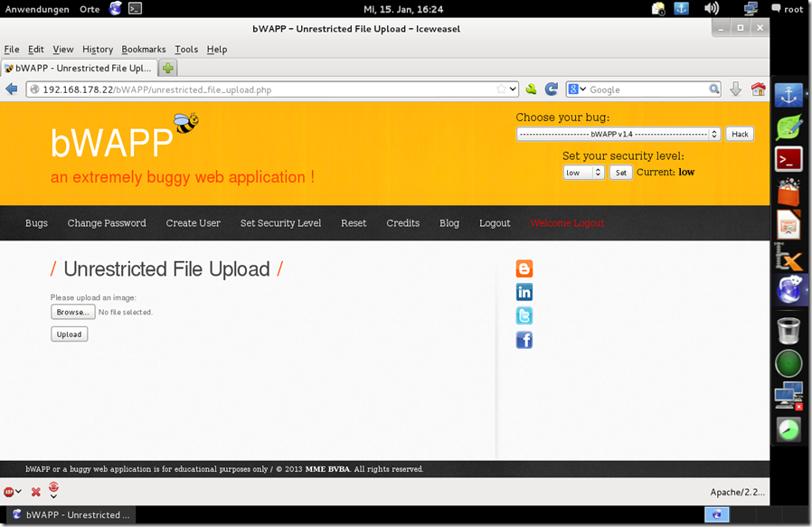
Task: Open the Set Security Level nav link
Action: click(x=280, y=223)
